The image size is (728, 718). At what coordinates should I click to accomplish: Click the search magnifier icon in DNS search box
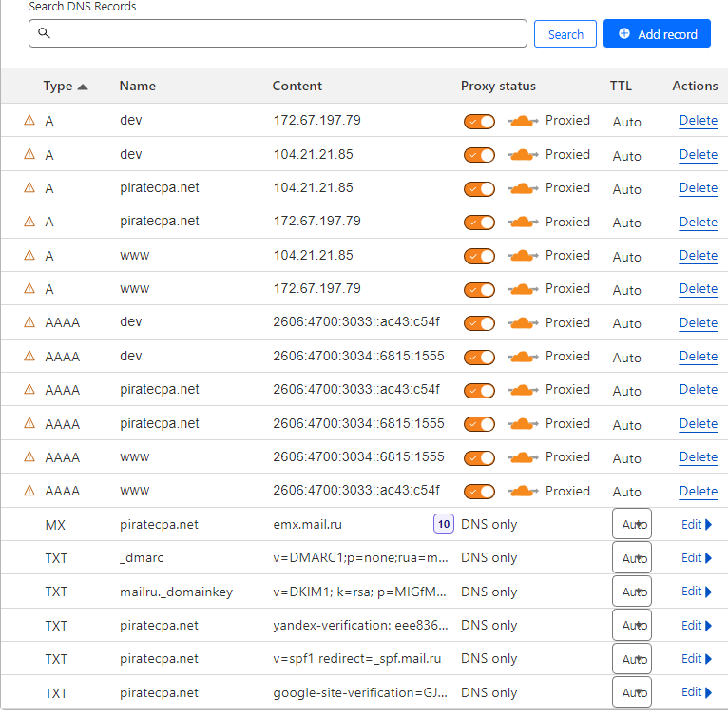tap(44, 33)
